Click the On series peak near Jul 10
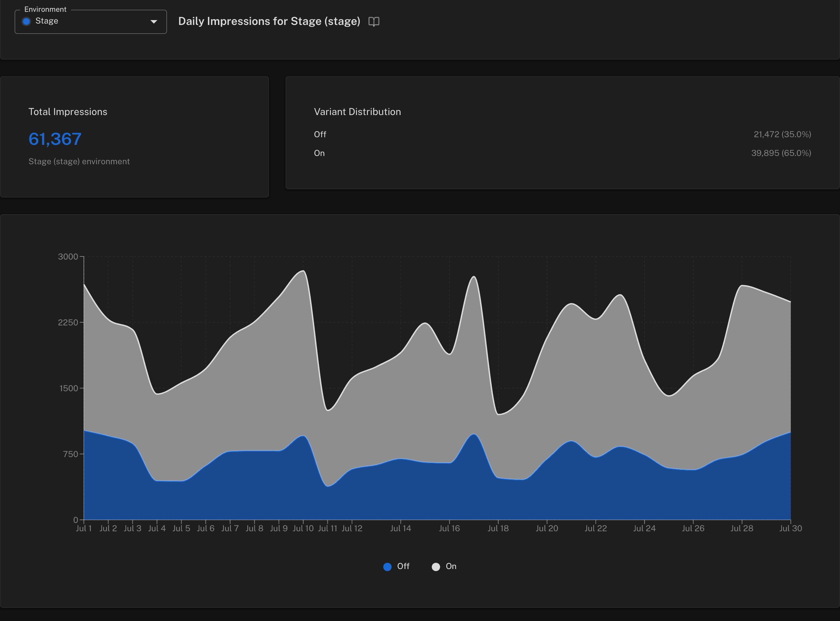 [x=303, y=271]
